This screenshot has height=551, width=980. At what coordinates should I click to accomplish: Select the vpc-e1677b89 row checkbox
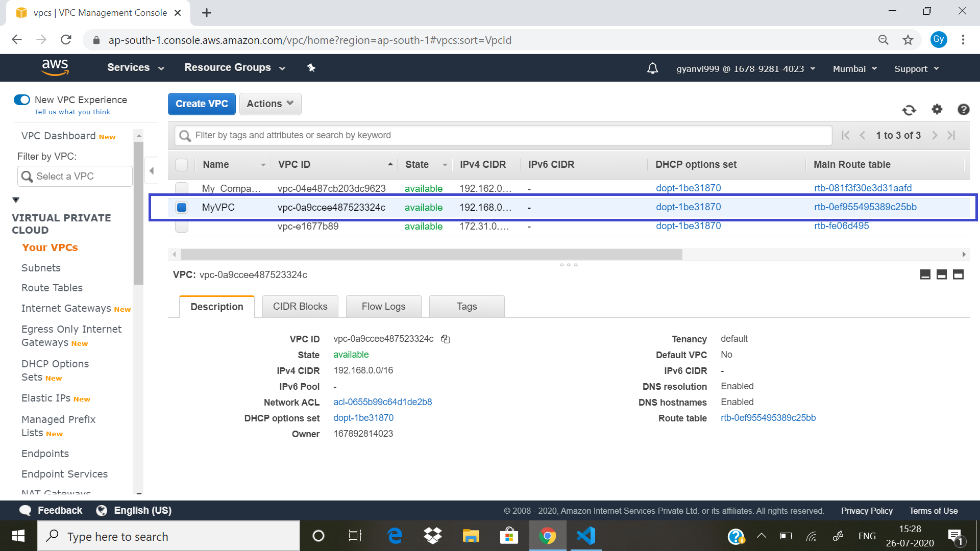click(181, 226)
